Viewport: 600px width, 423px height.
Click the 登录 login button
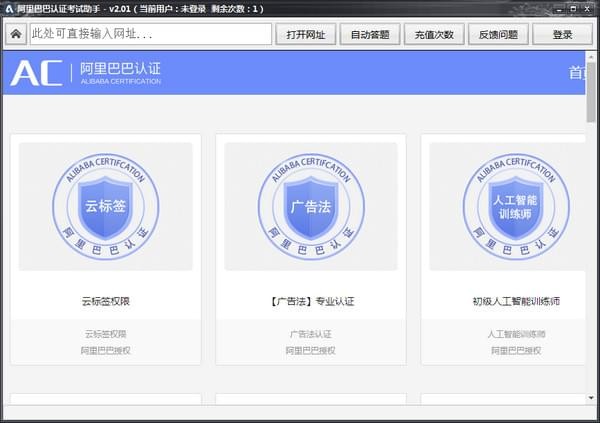(562, 34)
